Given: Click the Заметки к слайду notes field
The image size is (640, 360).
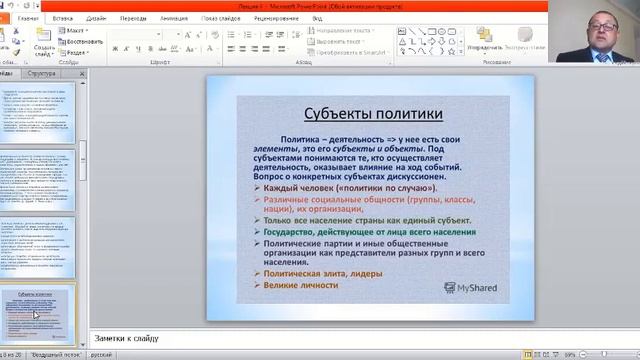Looking at the screenshot, I should pos(363,338).
